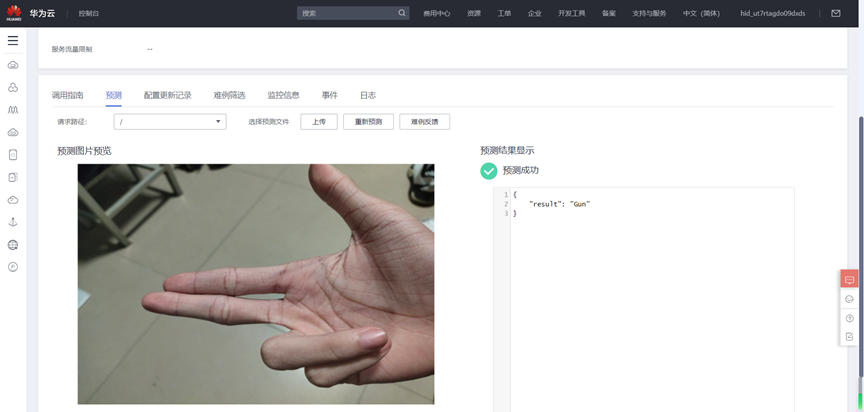
Task: Click the 重新预测 button
Action: (368, 122)
